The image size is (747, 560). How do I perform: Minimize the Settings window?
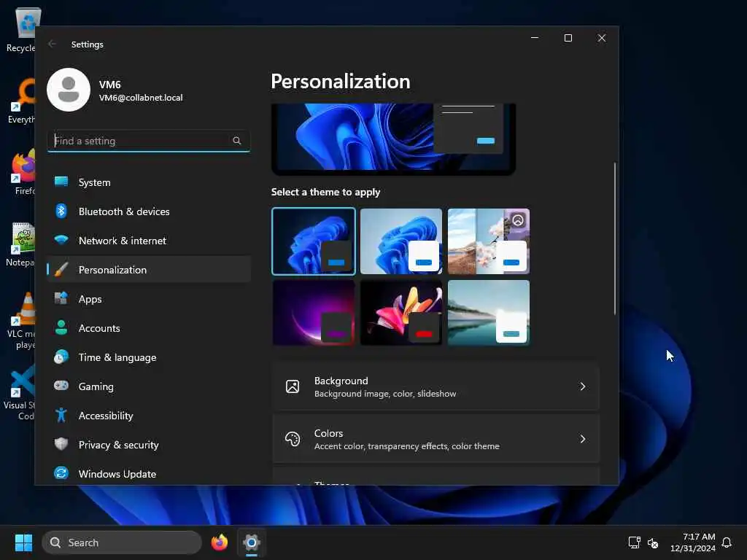pos(535,38)
